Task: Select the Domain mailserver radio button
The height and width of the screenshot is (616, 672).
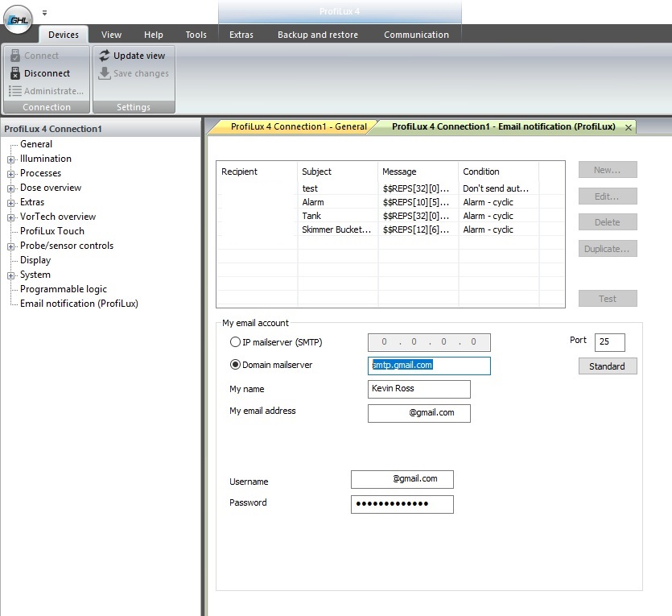Action: point(235,365)
